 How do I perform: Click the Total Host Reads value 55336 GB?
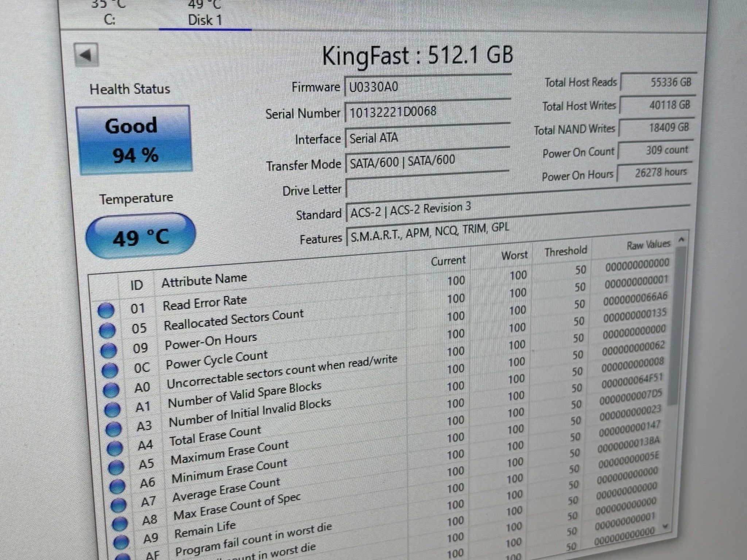[x=659, y=82]
